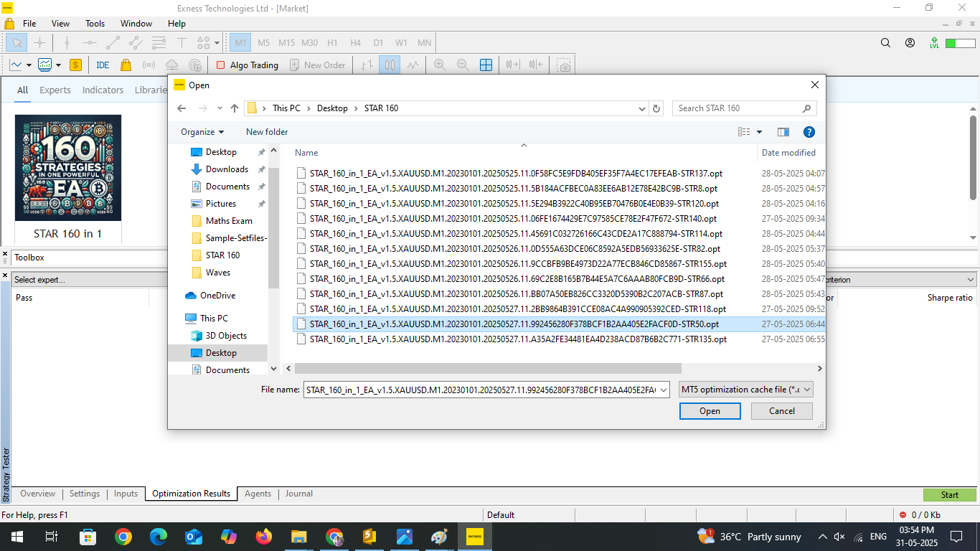Open the View menu

[x=61, y=24]
